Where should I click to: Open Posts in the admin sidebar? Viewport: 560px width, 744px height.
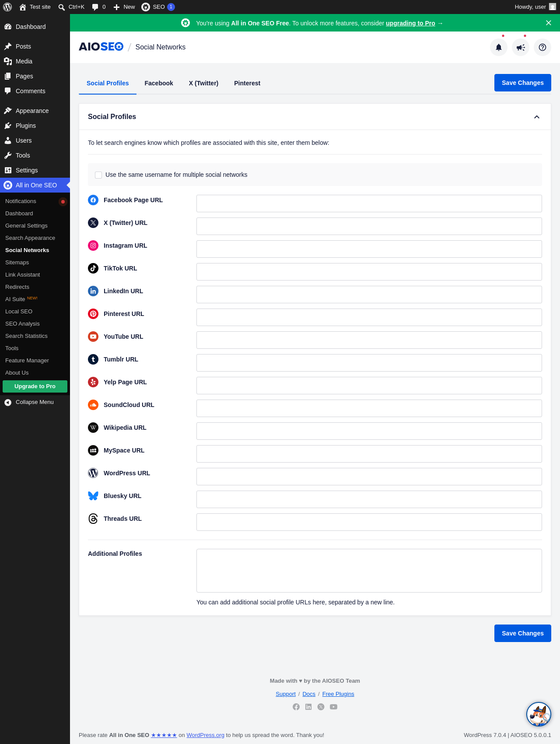point(35,46)
